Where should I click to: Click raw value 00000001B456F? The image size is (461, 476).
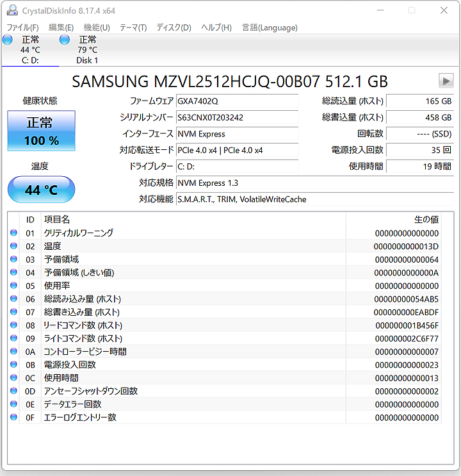(x=407, y=325)
